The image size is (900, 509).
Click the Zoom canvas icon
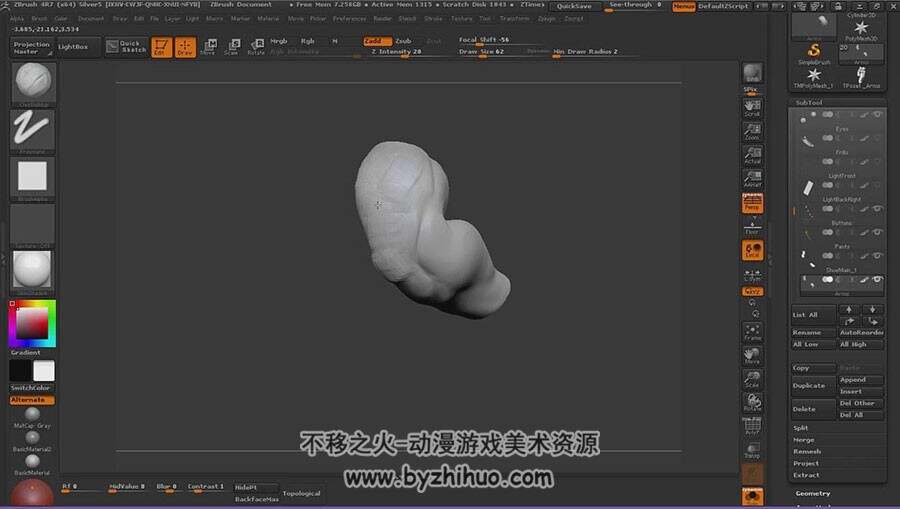click(752, 131)
